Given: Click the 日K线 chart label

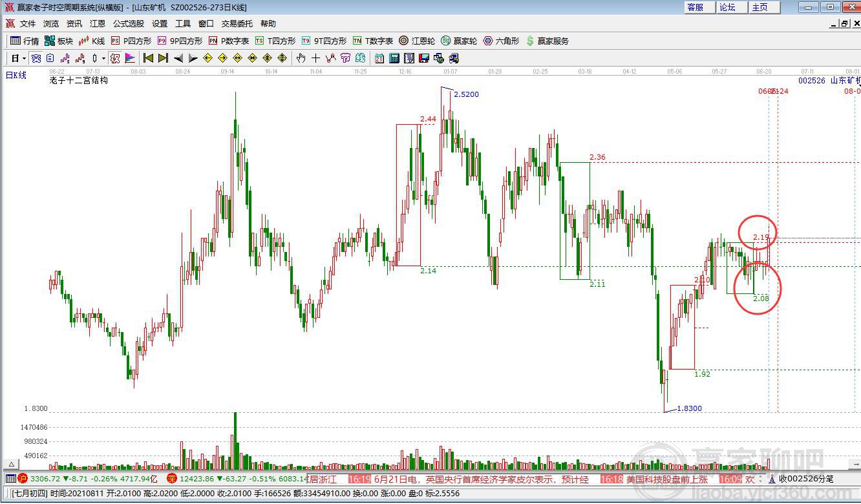Looking at the screenshot, I should [16, 75].
